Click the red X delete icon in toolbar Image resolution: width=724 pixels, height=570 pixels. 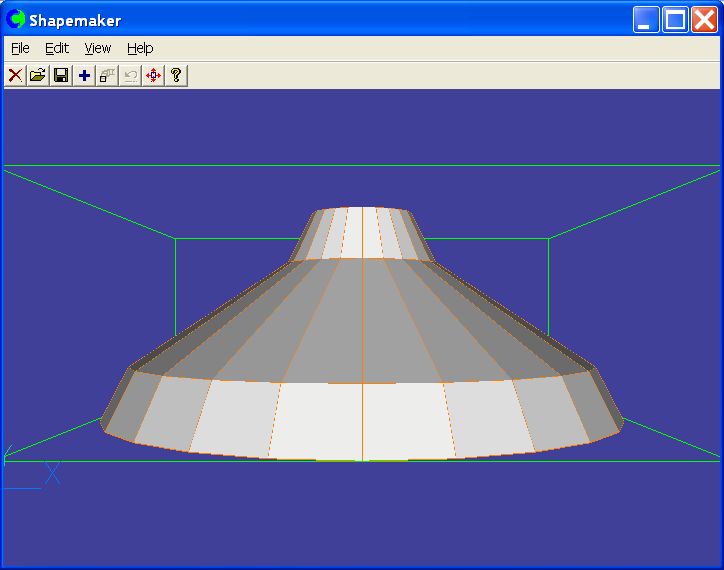tap(15, 75)
